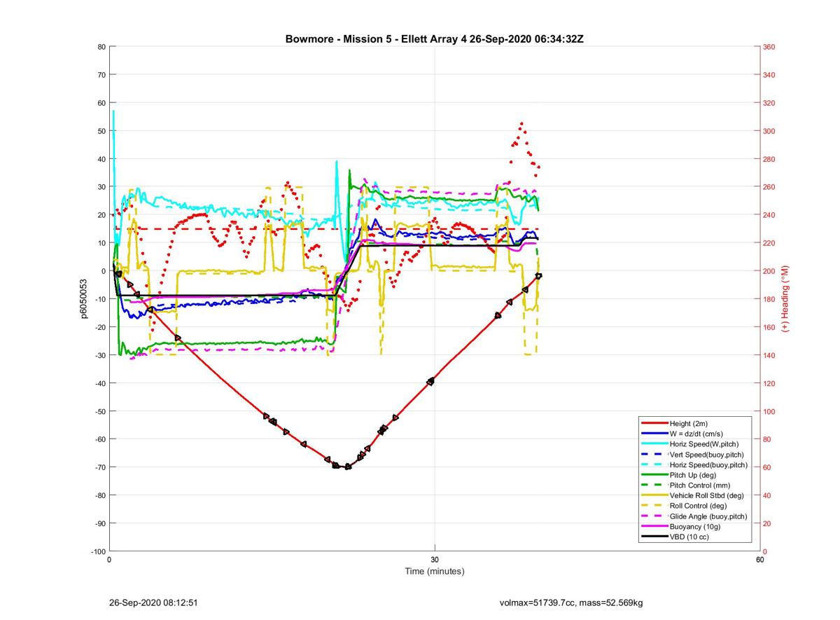This screenshot has width=840, height=620.
Task: Click the red line sample beside "Height (2m)" in legend
Action: click(653, 423)
